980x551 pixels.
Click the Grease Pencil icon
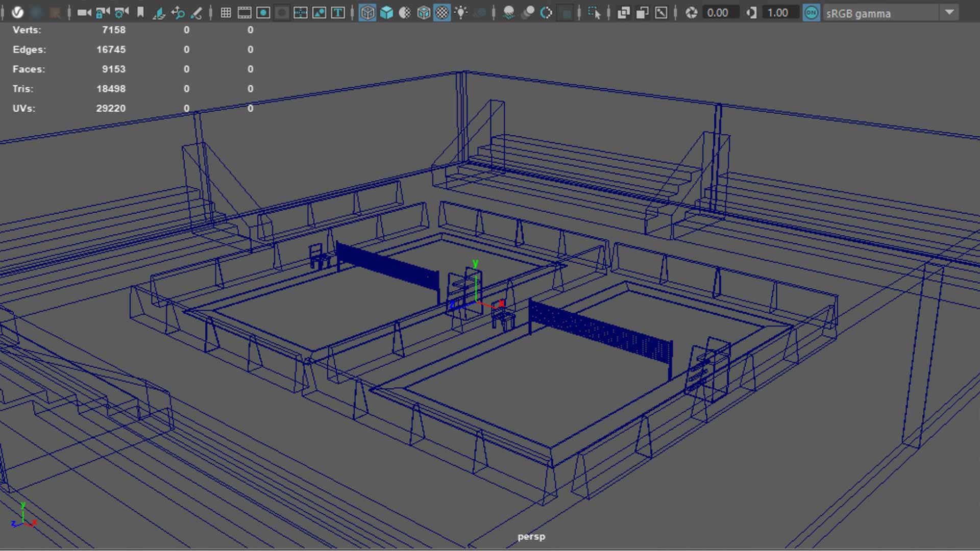[x=197, y=13]
